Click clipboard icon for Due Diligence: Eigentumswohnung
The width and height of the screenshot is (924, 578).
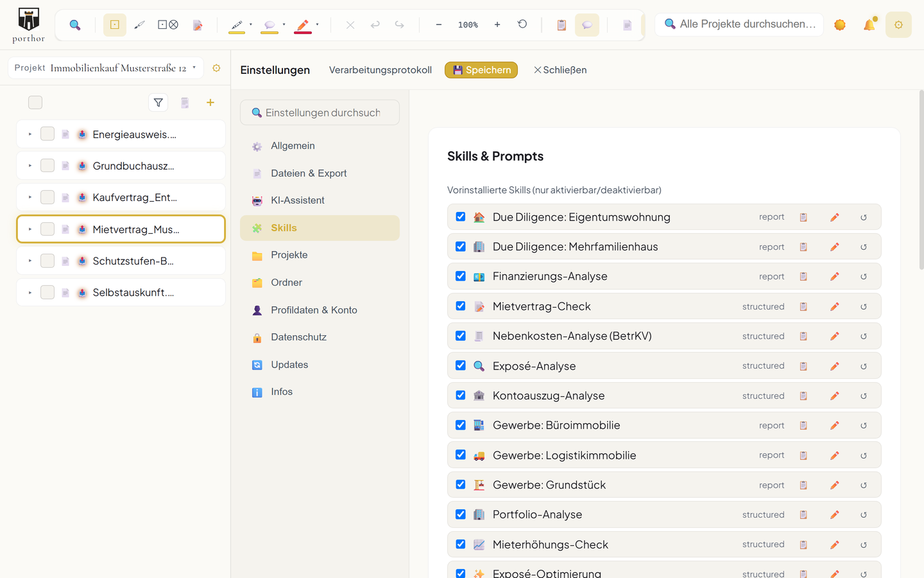pyautogui.click(x=803, y=217)
